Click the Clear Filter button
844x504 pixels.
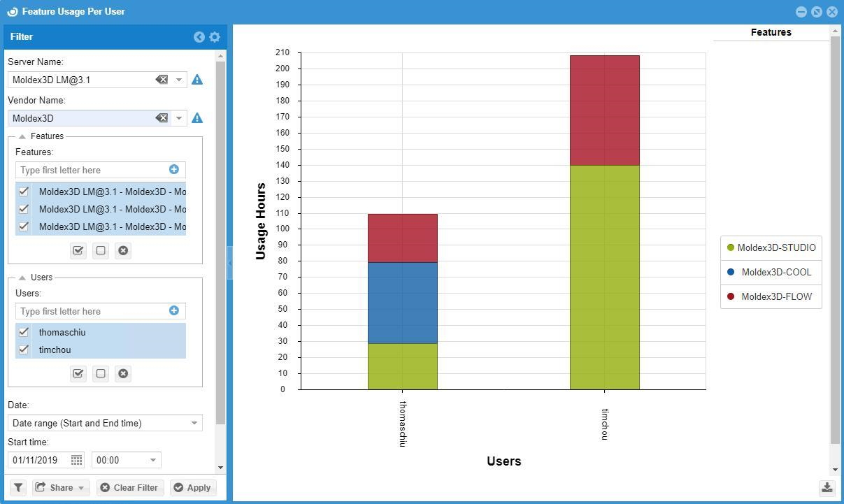[x=130, y=487]
